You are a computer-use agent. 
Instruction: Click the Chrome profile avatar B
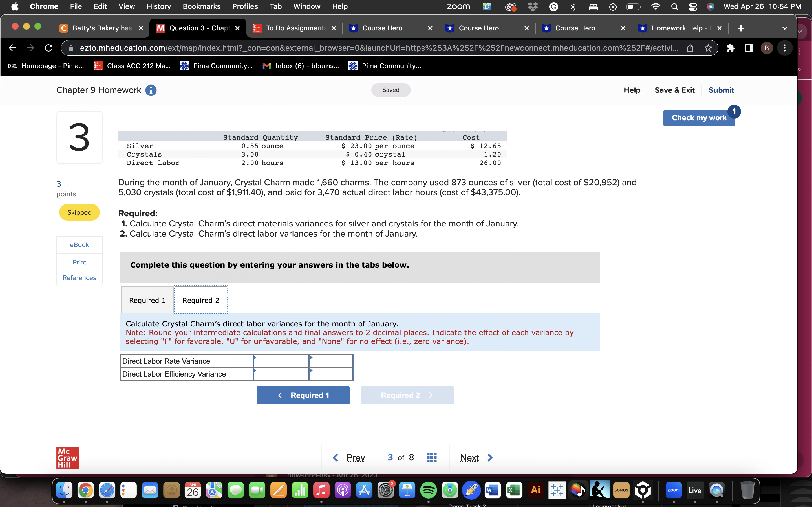pyautogui.click(x=767, y=48)
